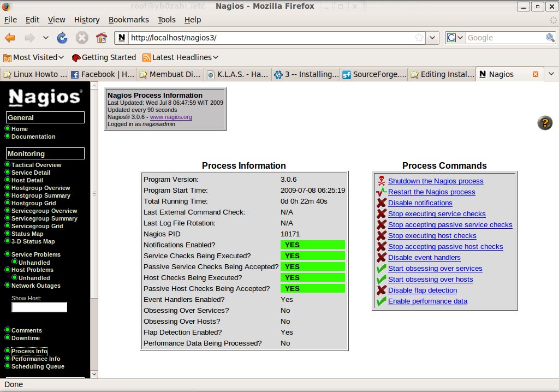Screen dimensions: 559x392
Task: Go to Firefox home page icon
Action: click(x=101, y=38)
